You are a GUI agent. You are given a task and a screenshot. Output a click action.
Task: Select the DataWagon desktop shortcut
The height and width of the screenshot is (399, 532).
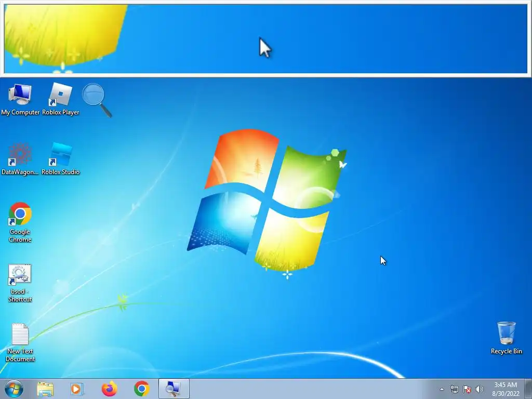(x=20, y=159)
